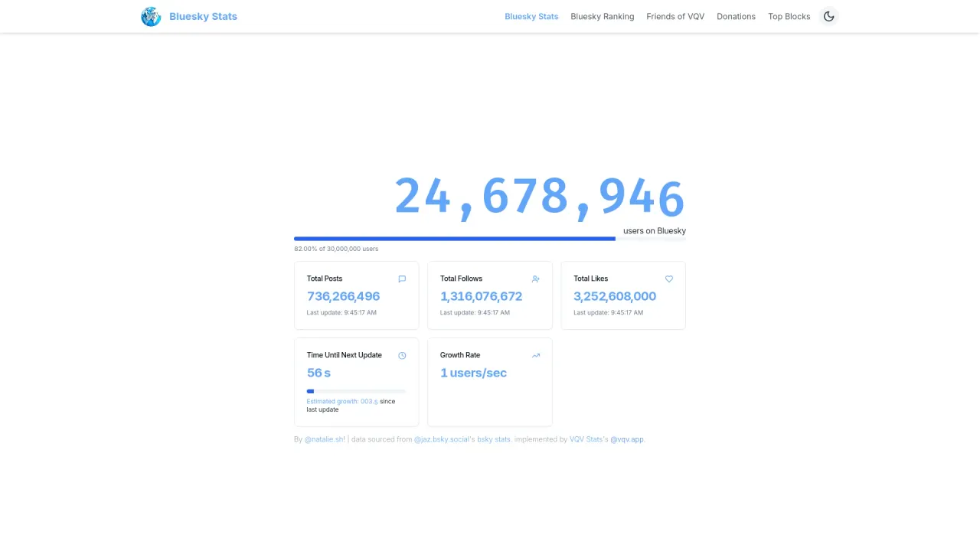Viewport: 980px width, 551px height.
Task: Click the estimated growth progress bar
Action: click(x=356, y=391)
